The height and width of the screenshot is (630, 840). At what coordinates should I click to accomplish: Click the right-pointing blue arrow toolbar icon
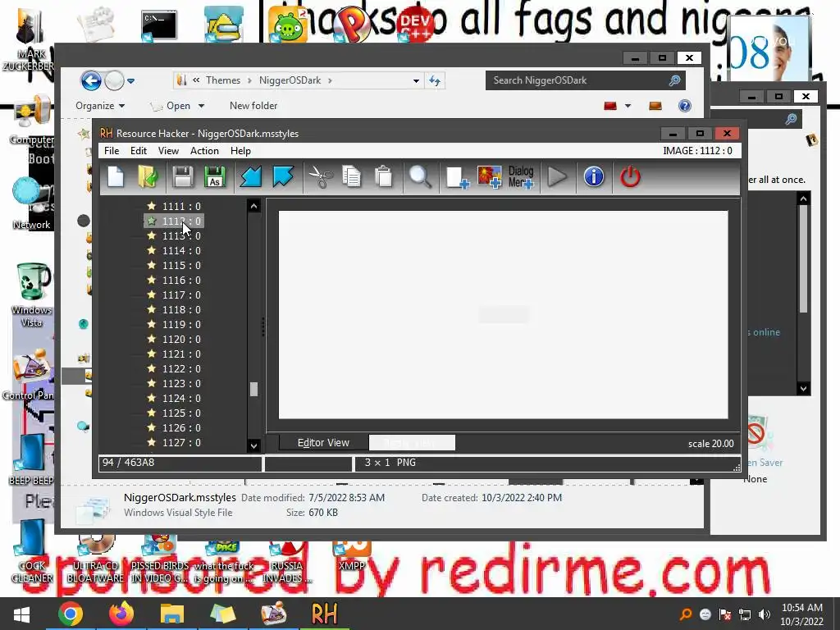(283, 177)
